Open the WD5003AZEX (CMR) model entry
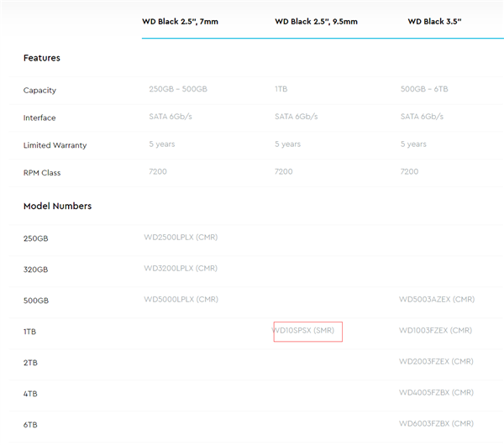 coord(437,300)
